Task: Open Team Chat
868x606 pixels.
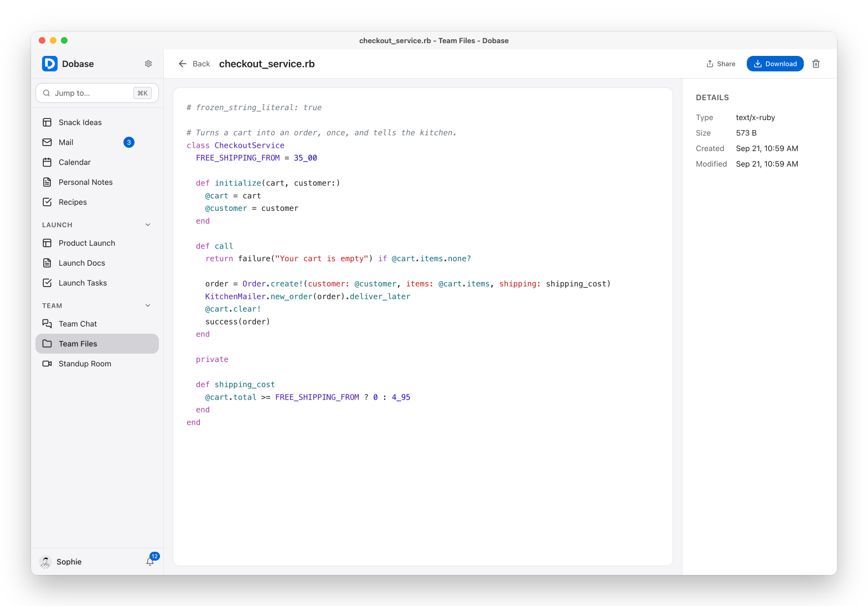Action: pos(97,324)
